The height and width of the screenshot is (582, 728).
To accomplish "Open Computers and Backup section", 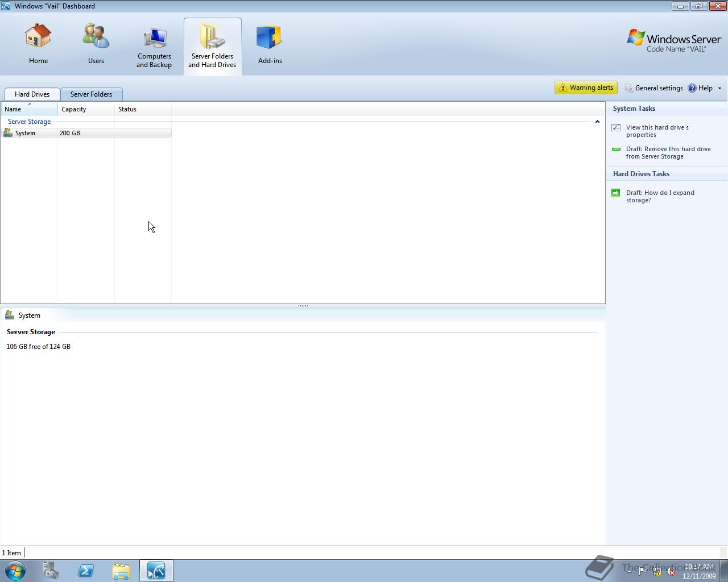I will click(x=154, y=47).
